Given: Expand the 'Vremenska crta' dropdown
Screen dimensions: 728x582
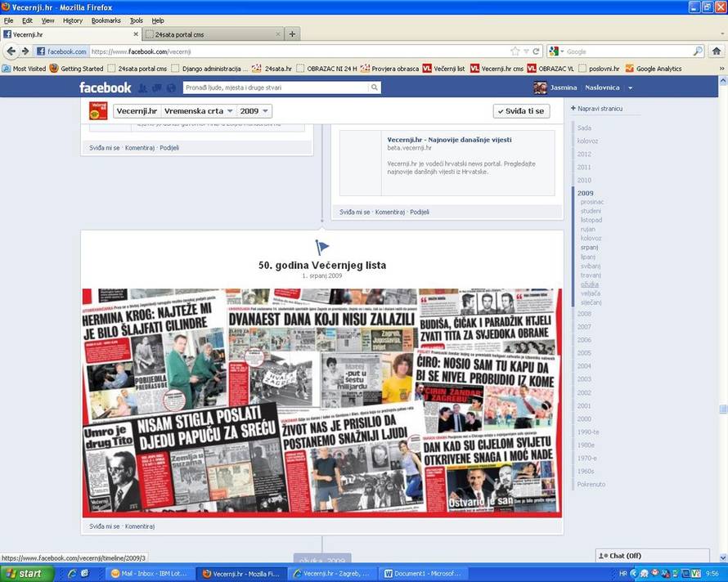Looking at the screenshot, I should [199, 110].
